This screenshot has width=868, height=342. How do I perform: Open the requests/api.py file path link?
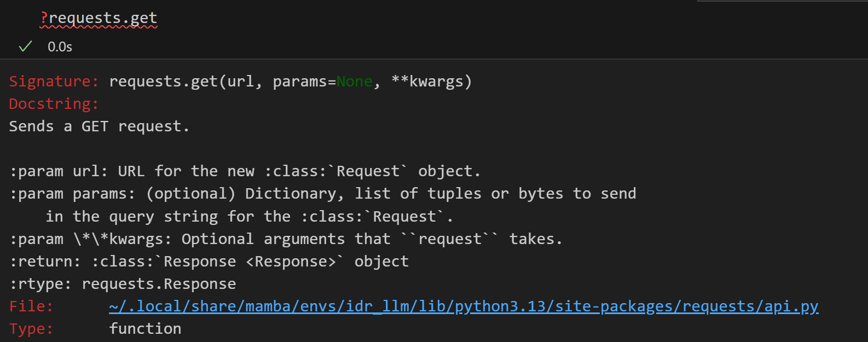coord(464,306)
